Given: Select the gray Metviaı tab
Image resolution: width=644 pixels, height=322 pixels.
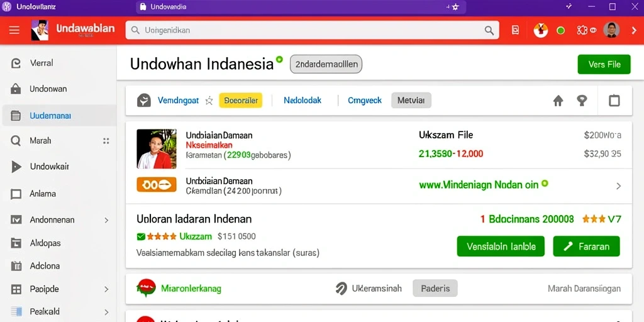Looking at the screenshot, I should click(411, 100).
